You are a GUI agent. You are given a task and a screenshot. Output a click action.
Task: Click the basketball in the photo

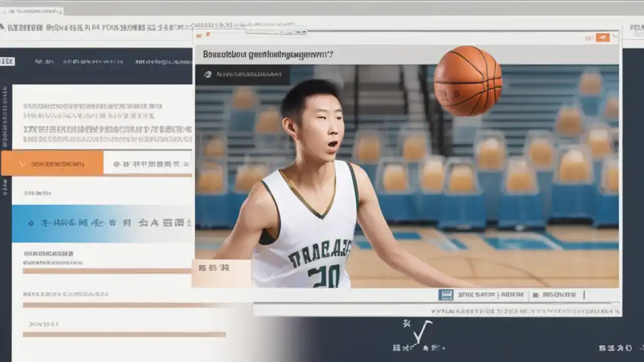pos(468,80)
